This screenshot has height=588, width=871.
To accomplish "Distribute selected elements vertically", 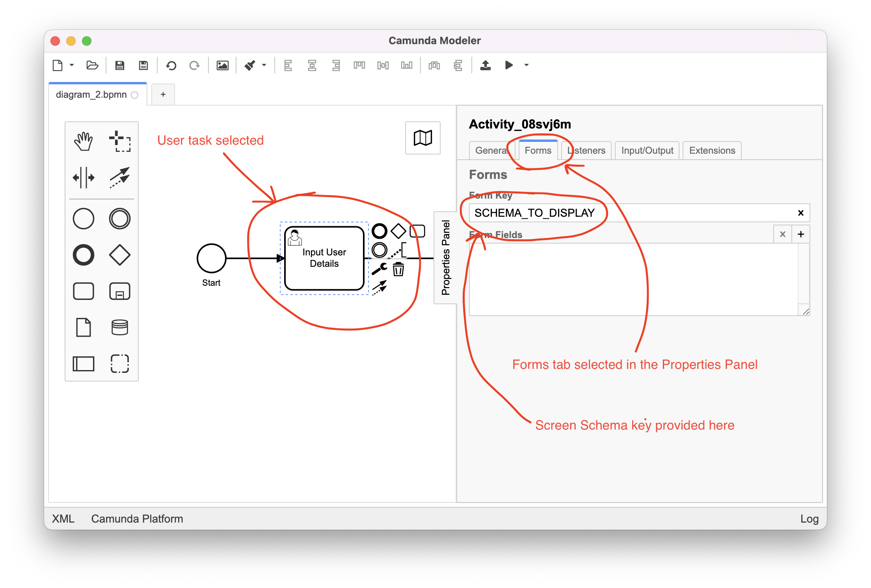I will tap(458, 65).
